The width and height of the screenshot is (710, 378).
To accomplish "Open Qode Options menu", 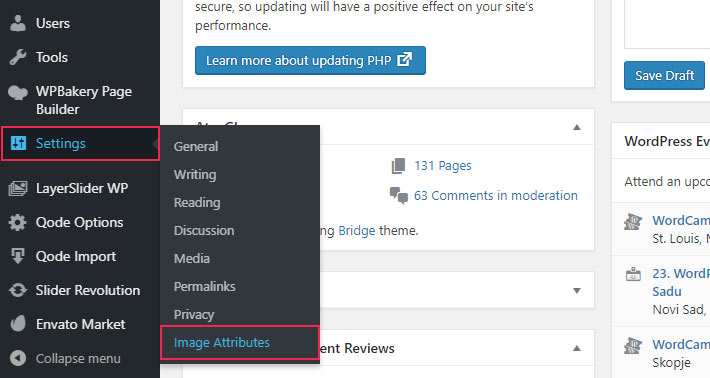I will point(80,222).
